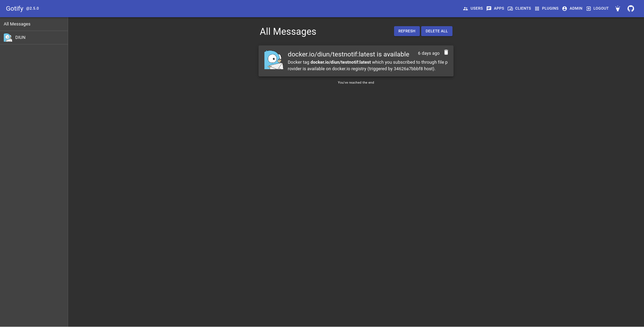Open the Users page
Screen dimensions: 644x327
click(x=473, y=9)
